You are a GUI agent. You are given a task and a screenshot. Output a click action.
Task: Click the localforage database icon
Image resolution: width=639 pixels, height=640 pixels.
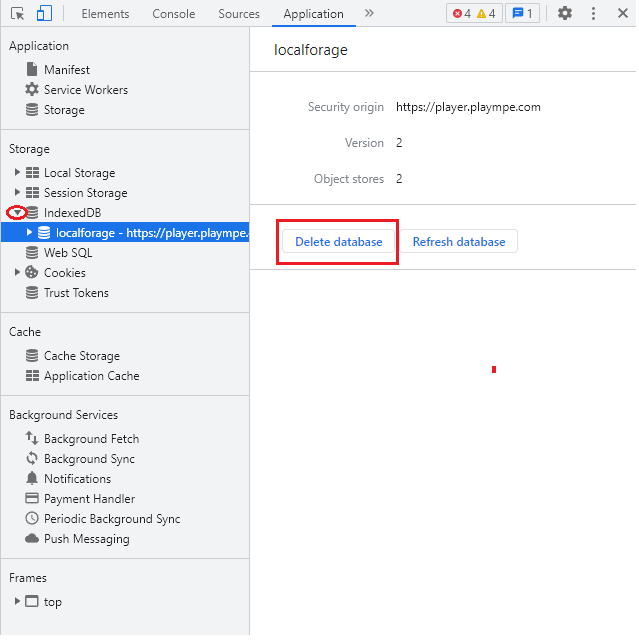[x=44, y=233]
